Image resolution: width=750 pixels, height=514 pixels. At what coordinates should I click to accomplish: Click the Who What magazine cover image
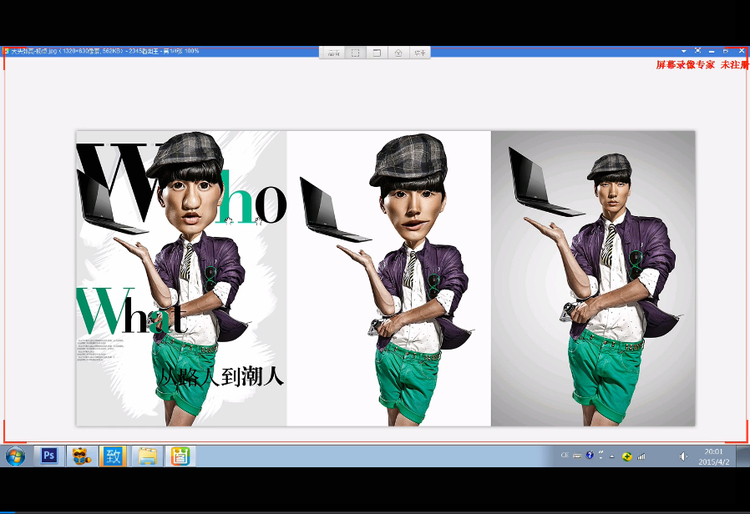[181, 278]
